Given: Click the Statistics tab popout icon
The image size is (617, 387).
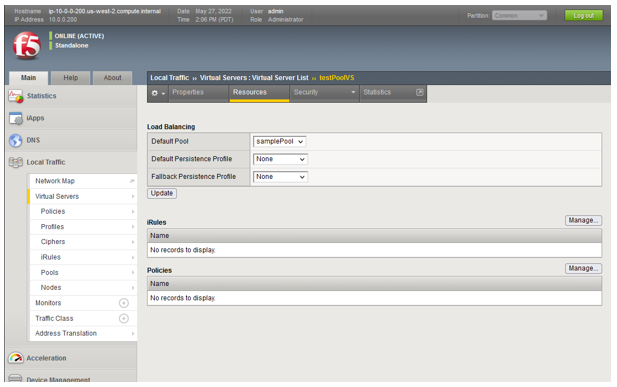Looking at the screenshot, I should click(419, 92).
